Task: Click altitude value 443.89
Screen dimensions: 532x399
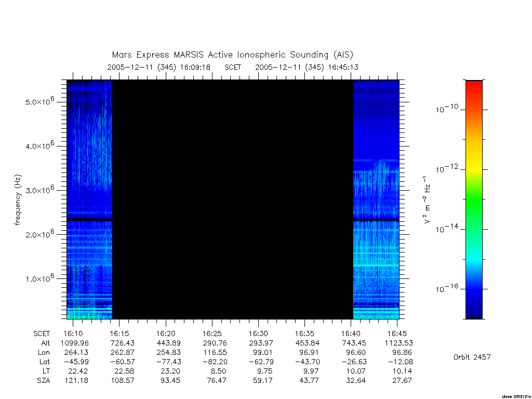Action: pos(169,343)
